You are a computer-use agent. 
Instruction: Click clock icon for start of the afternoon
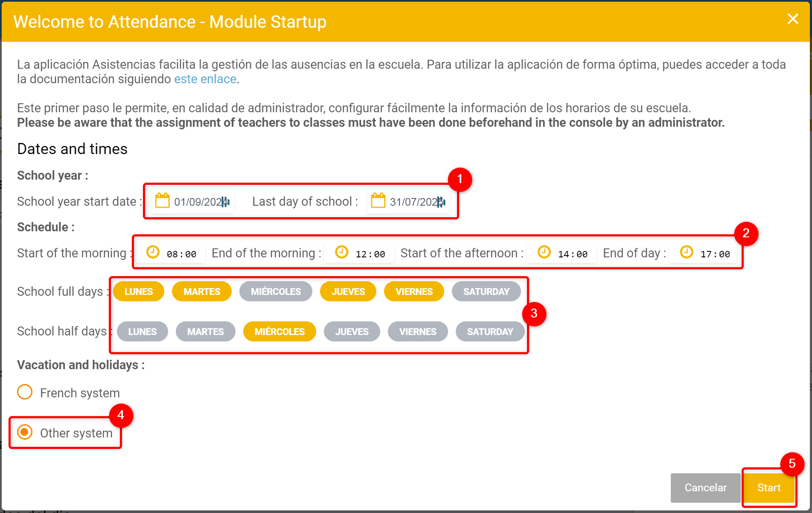(x=544, y=252)
